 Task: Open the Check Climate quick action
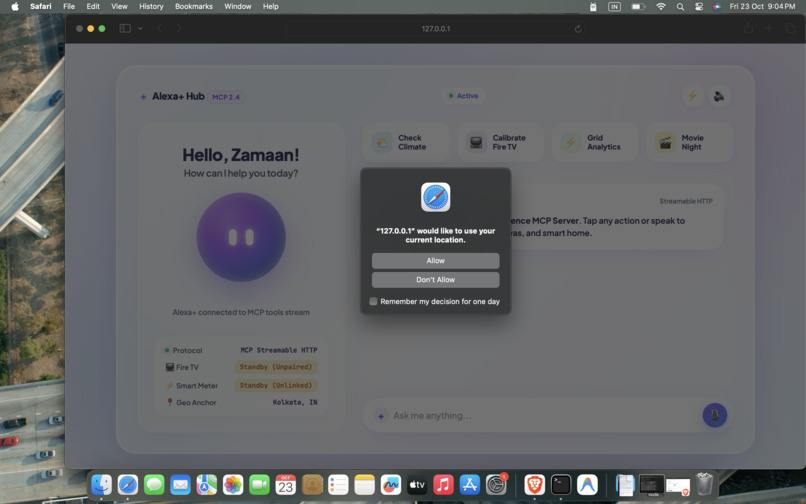click(x=406, y=142)
